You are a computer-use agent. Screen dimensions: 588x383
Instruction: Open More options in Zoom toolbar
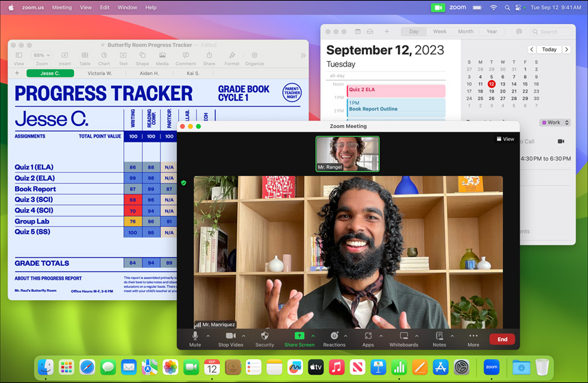473,336
